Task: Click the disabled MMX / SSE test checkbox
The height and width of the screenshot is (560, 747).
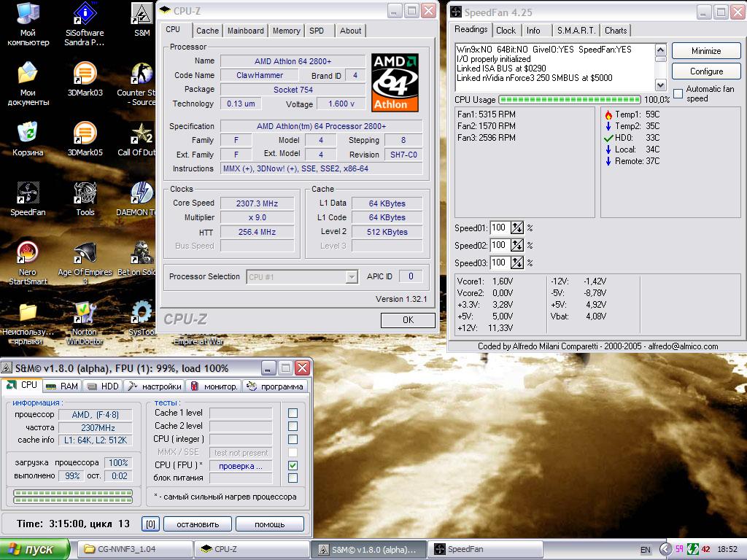Action: [293, 452]
